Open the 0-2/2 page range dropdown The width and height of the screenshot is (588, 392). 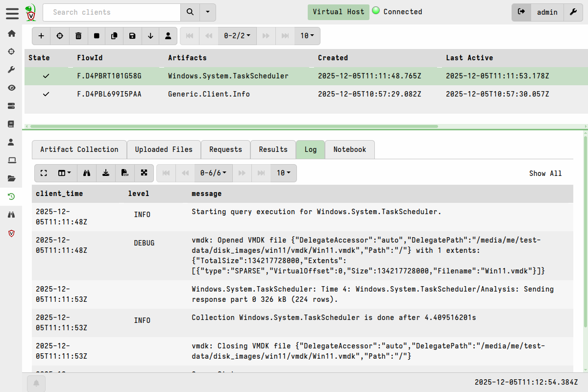(x=237, y=36)
